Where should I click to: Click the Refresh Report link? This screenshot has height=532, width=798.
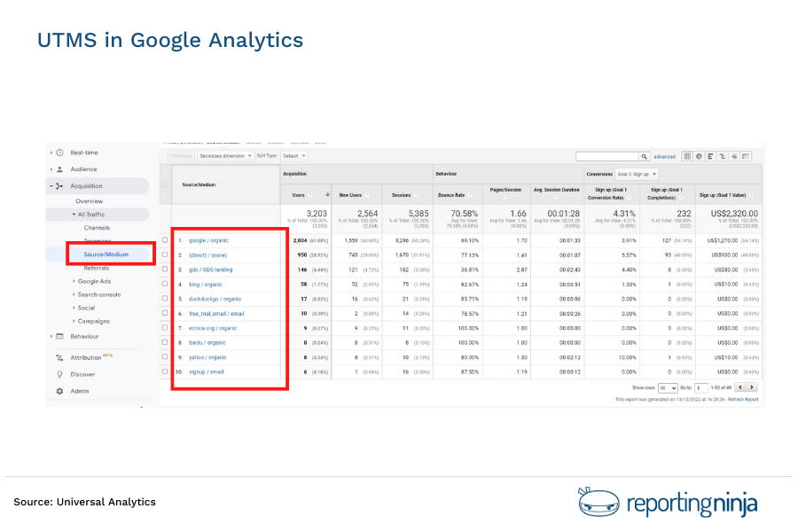(x=744, y=400)
